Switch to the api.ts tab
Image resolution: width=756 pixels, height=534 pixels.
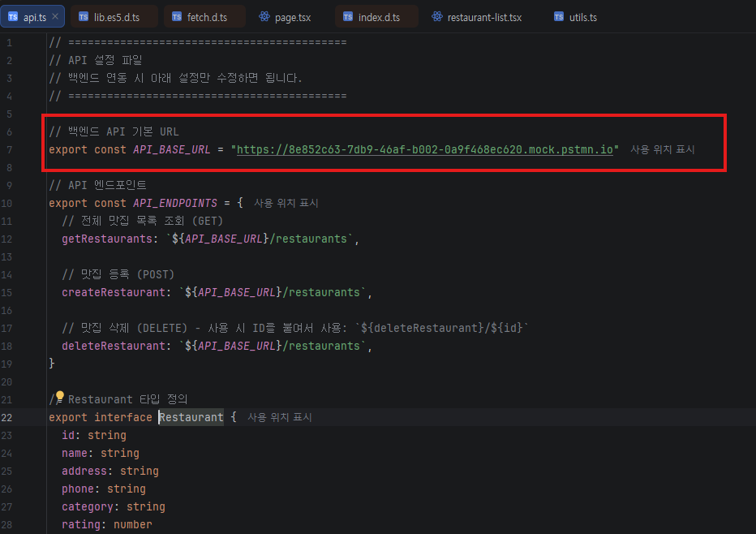coord(32,17)
